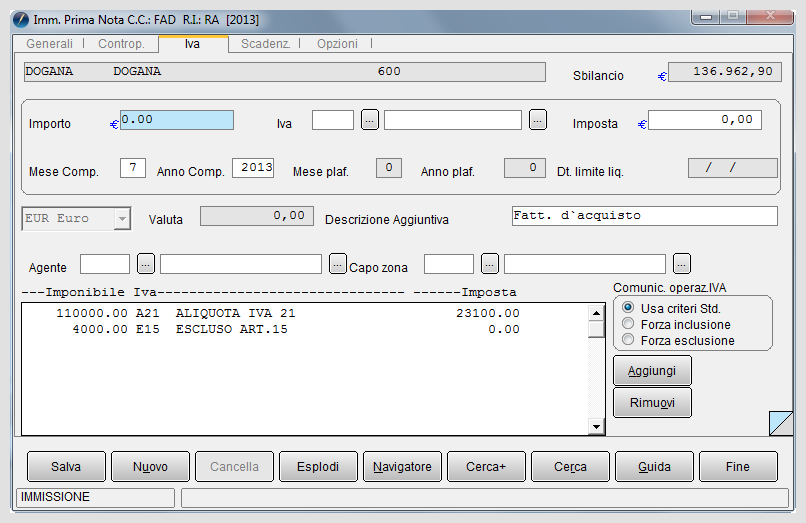
Task: Open lookup button after Iva description field
Action: pyautogui.click(x=538, y=120)
